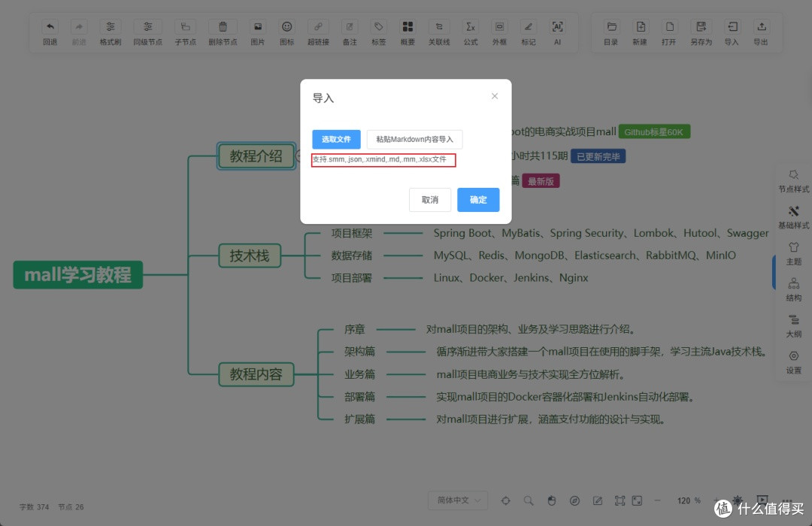Select the 业务篇 node

[x=359, y=374]
